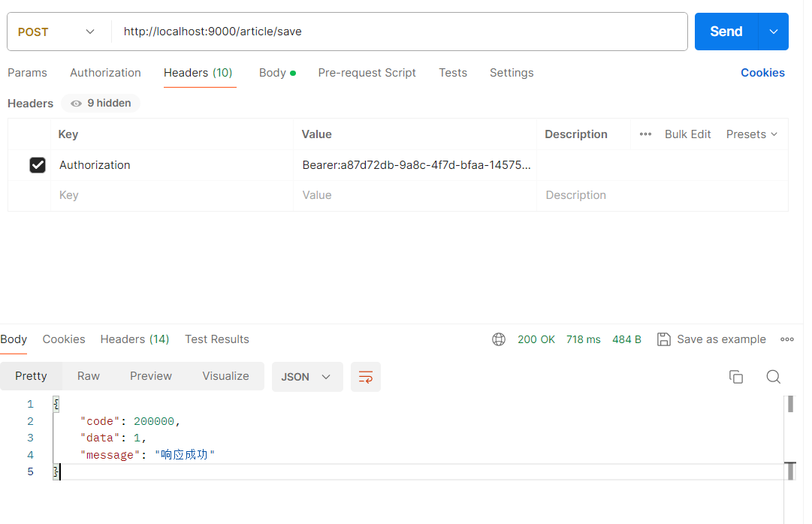Click the 718 ms response time
This screenshot has height=524, width=812.
pyautogui.click(x=583, y=339)
